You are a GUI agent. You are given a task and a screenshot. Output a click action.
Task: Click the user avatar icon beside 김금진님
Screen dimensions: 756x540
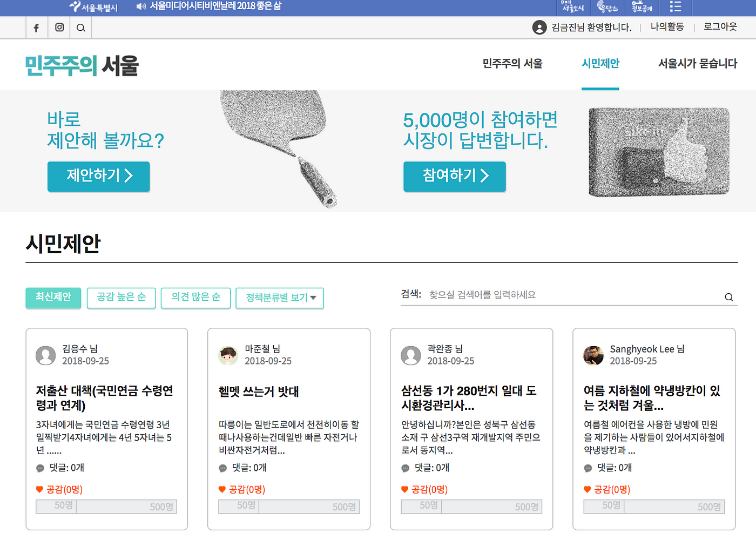(539, 28)
